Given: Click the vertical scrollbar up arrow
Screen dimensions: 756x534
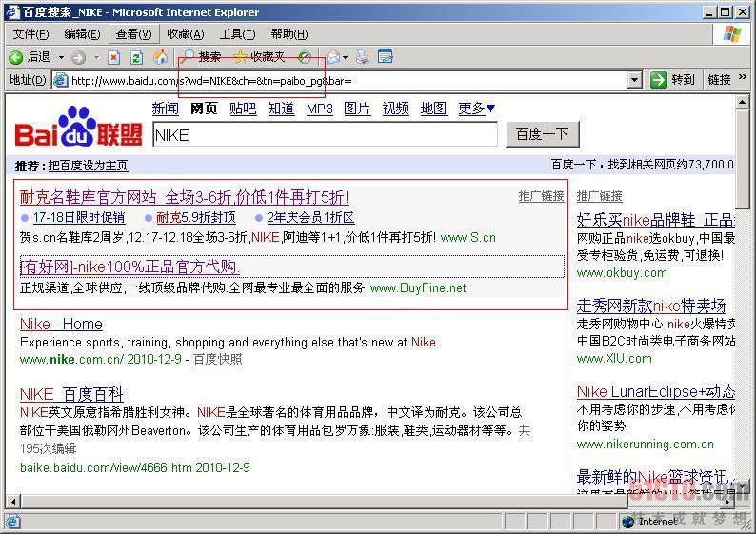Looking at the screenshot, I should [742, 102].
